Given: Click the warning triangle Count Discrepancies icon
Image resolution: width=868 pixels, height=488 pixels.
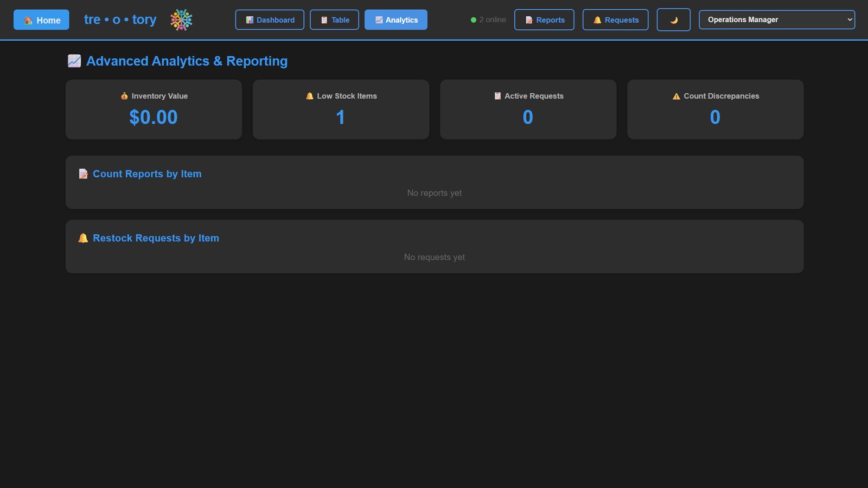Looking at the screenshot, I should click(676, 97).
